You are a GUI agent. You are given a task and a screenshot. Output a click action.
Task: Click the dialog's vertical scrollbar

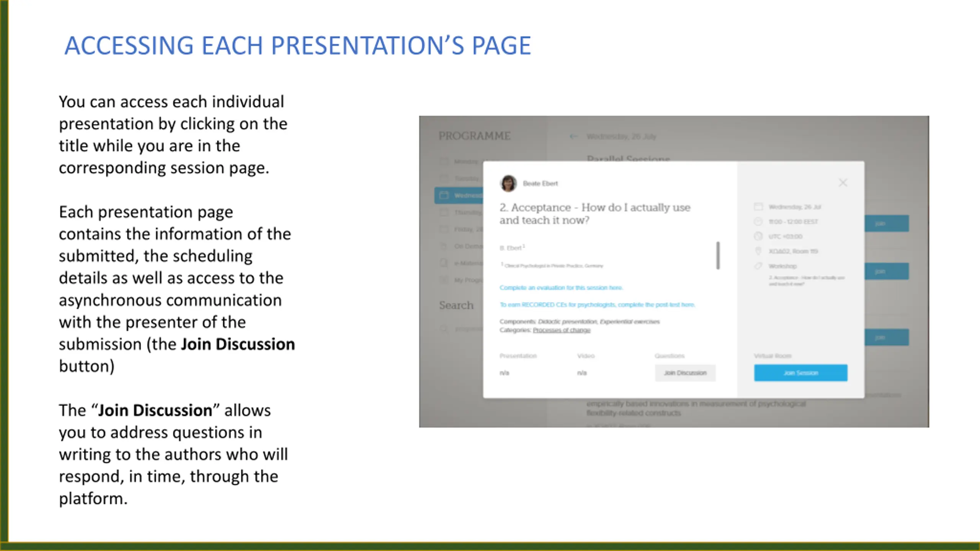[x=718, y=255]
